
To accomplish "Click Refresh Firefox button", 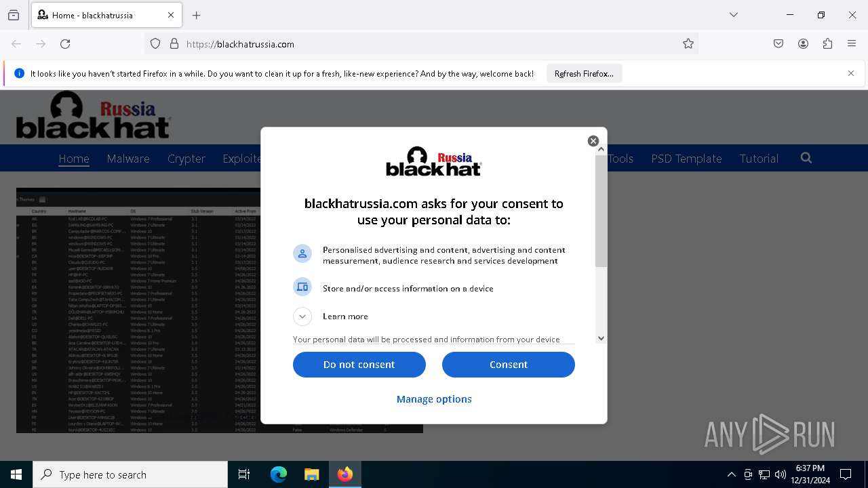I will pyautogui.click(x=584, y=74).
